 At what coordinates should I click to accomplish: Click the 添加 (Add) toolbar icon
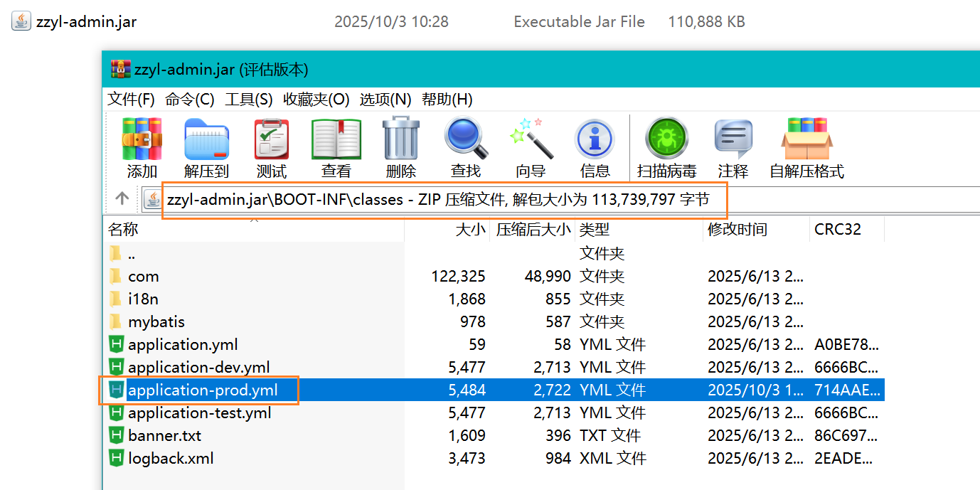142,139
